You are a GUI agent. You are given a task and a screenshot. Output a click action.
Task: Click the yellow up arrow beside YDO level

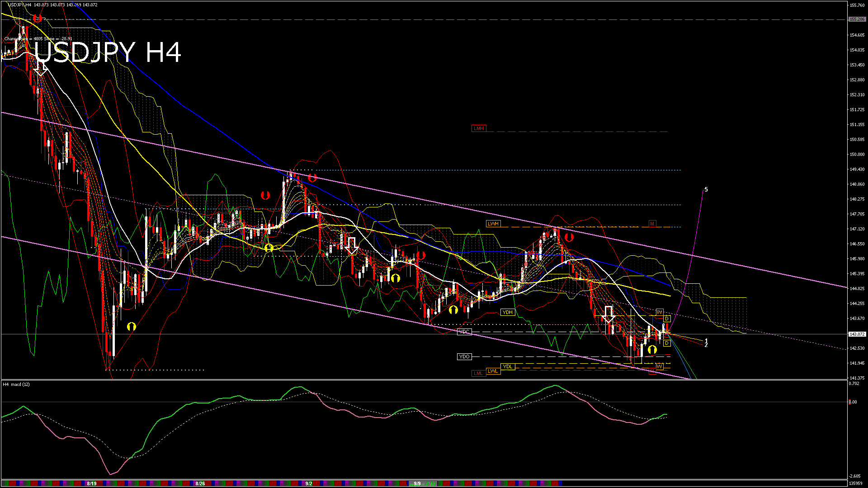[x=652, y=349]
